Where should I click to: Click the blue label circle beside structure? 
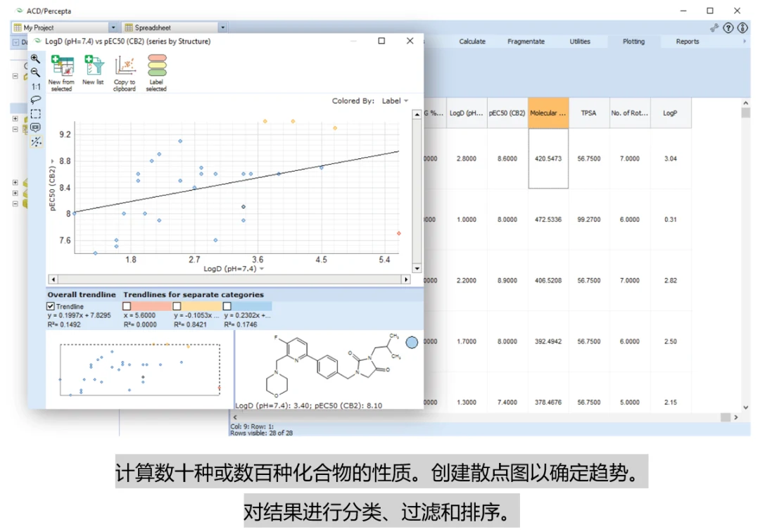point(412,343)
